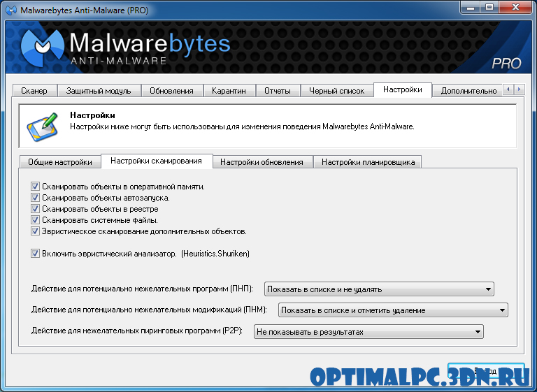Click the settings notepad icon

tap(43, 126)
